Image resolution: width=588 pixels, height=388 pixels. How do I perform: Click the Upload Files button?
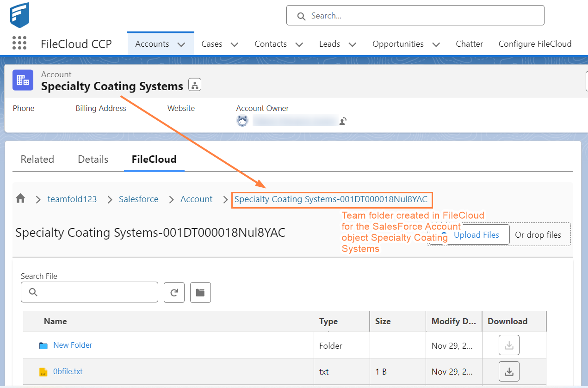[x=478, y=234]
